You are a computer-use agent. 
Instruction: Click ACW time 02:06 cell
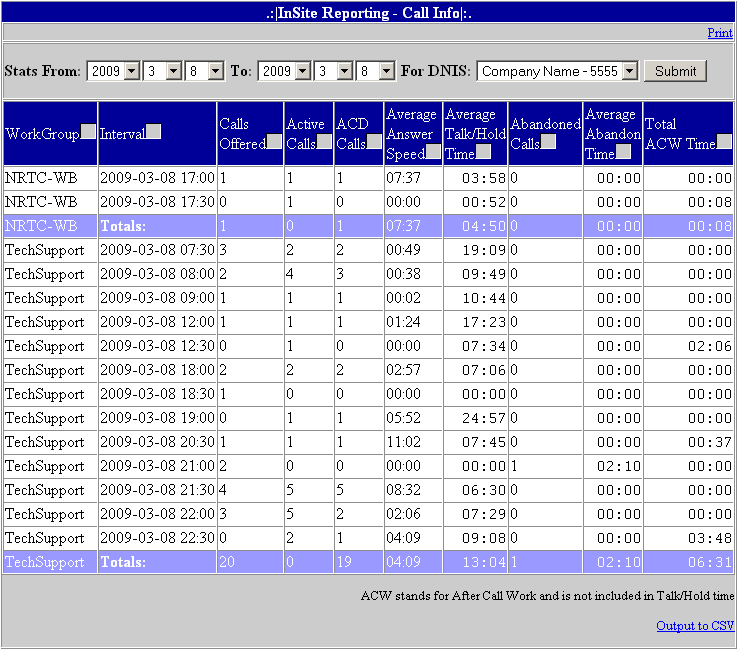pos(688,346)
